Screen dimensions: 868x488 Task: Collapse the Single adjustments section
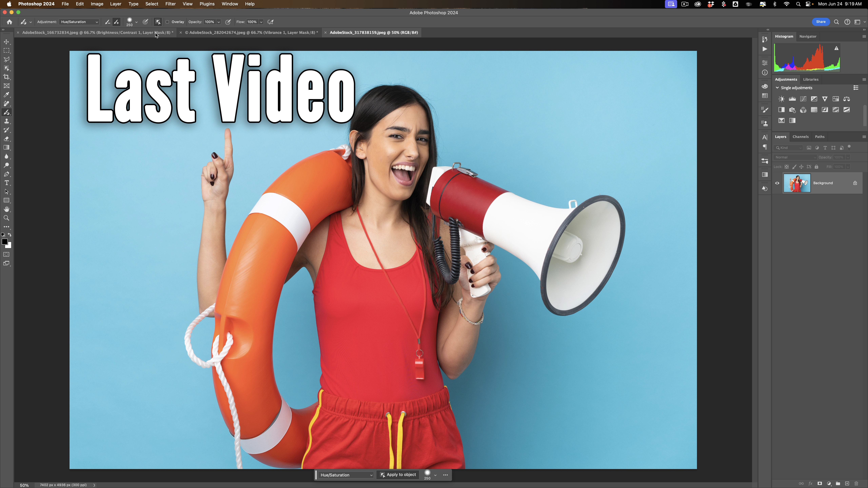777,88
